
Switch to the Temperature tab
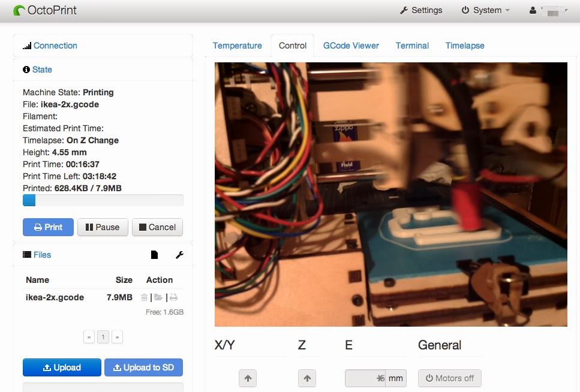[237, 46]
